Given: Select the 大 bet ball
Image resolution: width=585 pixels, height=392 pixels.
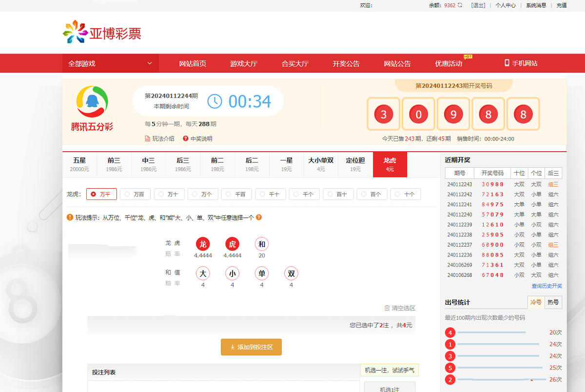Looking at the screenshot, I should [x=203, y=274].
